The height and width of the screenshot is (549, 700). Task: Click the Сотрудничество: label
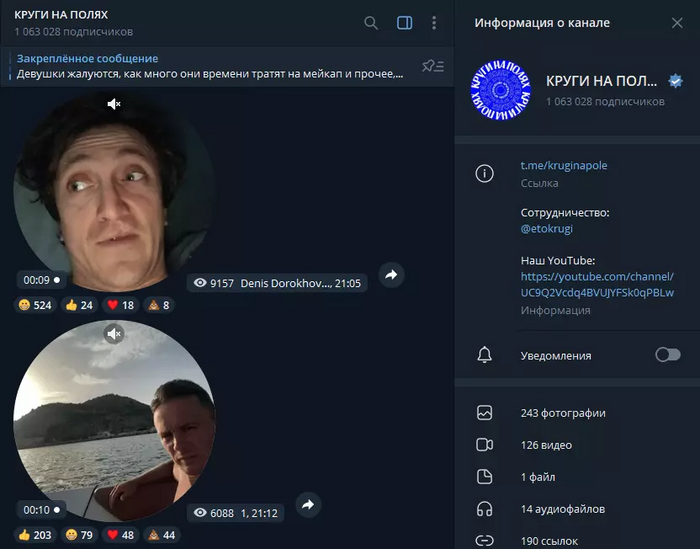(x=565, y=212)
